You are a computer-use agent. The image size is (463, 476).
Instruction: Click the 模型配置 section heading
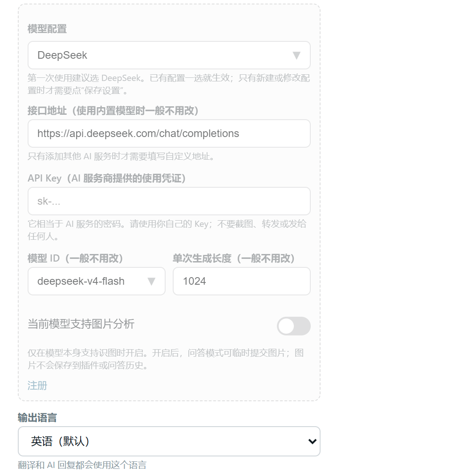coord(47,29)
